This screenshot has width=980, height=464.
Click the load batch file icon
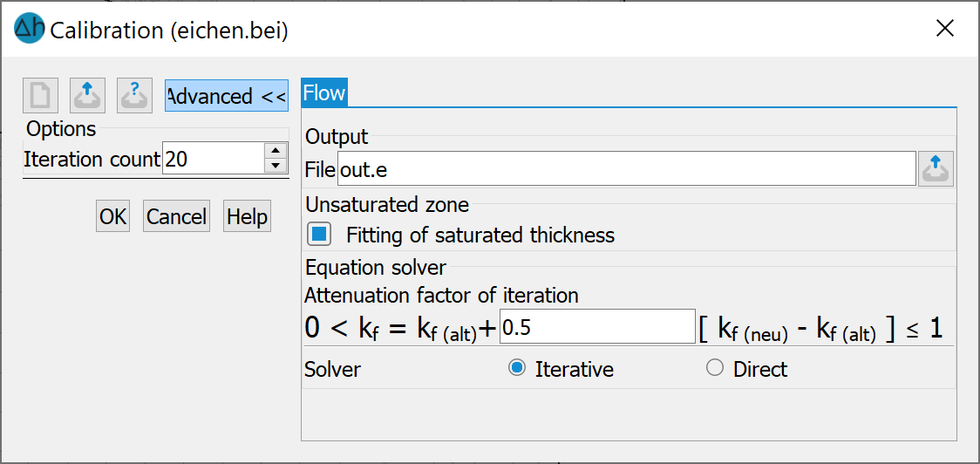(x=87, y=96)
